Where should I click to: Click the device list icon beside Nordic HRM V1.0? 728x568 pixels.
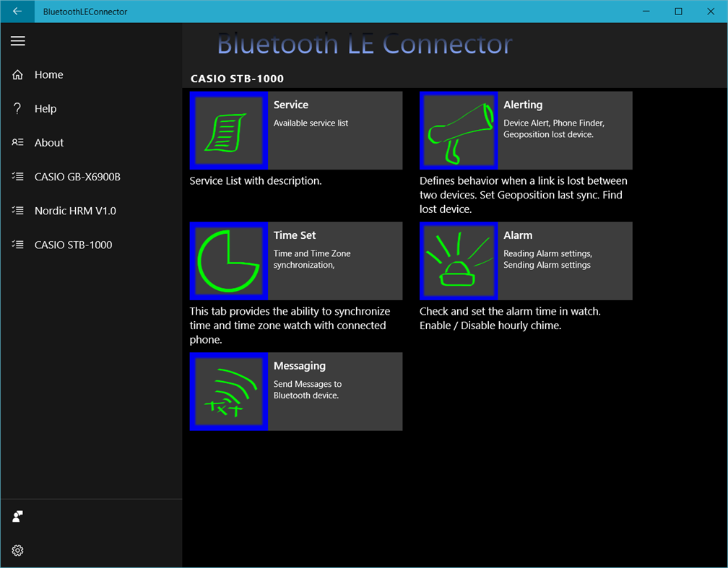(17, 210)
